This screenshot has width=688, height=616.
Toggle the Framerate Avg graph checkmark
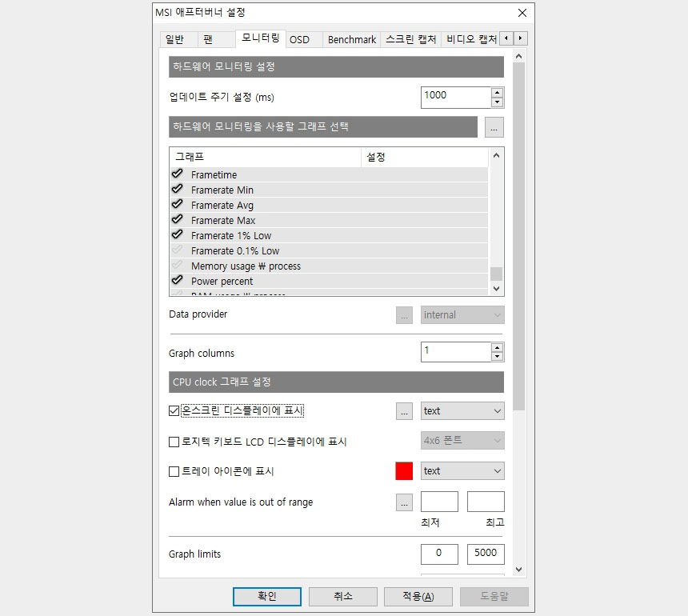tap(178, 205)
